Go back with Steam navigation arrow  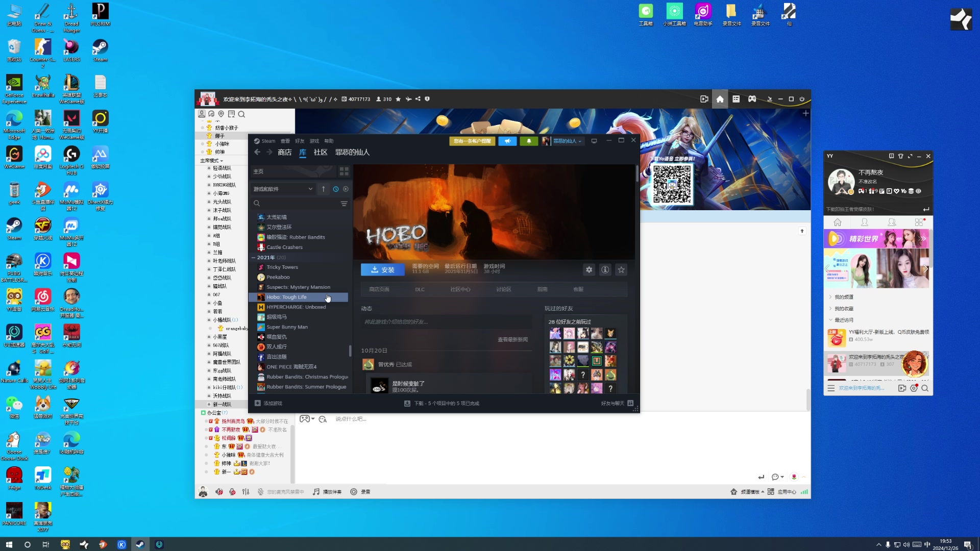click(257, 153)
